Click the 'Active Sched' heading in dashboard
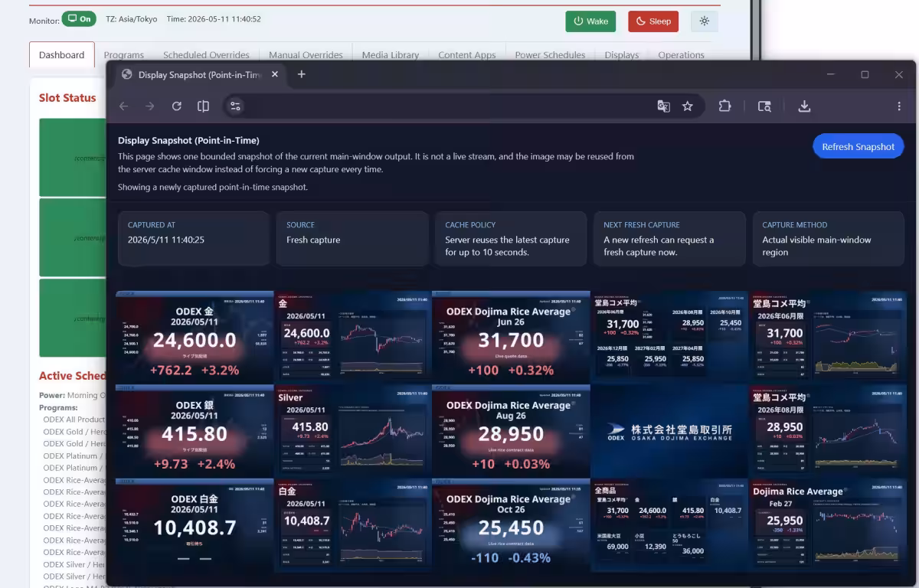Screen dimensions: 919x588 [73, 376]
